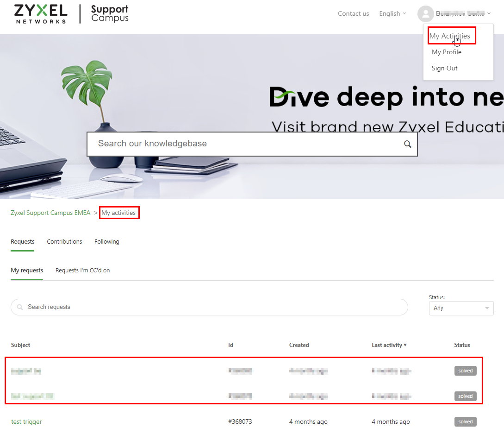The height and width of the screenshot is (434, 504).
Task: Open the test trigger request
Action: 26,421
